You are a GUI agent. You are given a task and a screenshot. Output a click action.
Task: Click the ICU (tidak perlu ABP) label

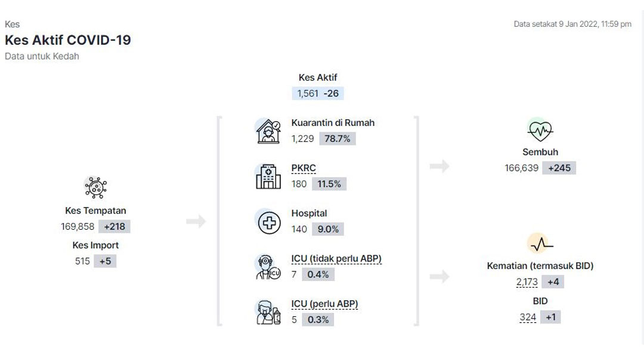(336, 258)
